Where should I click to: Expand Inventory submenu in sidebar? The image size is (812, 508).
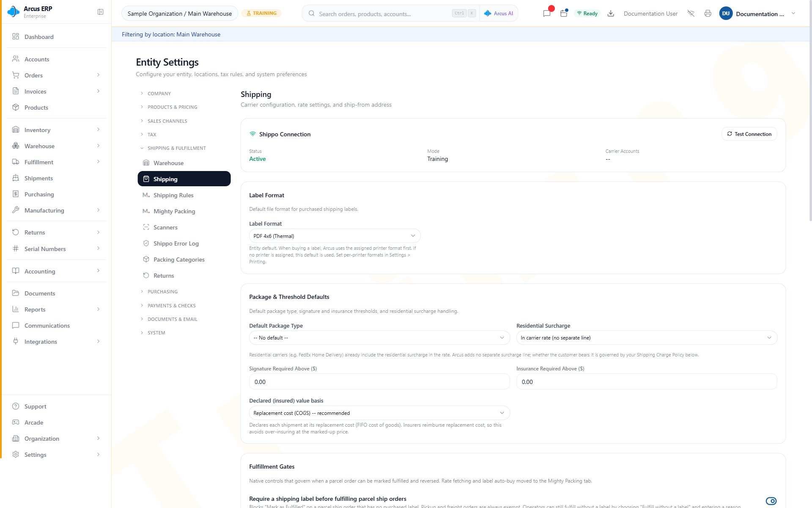pos(98,130)
